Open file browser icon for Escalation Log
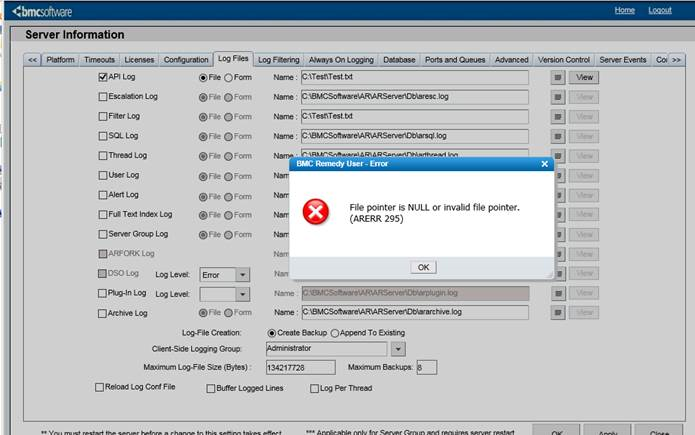 tap(558, 97)
